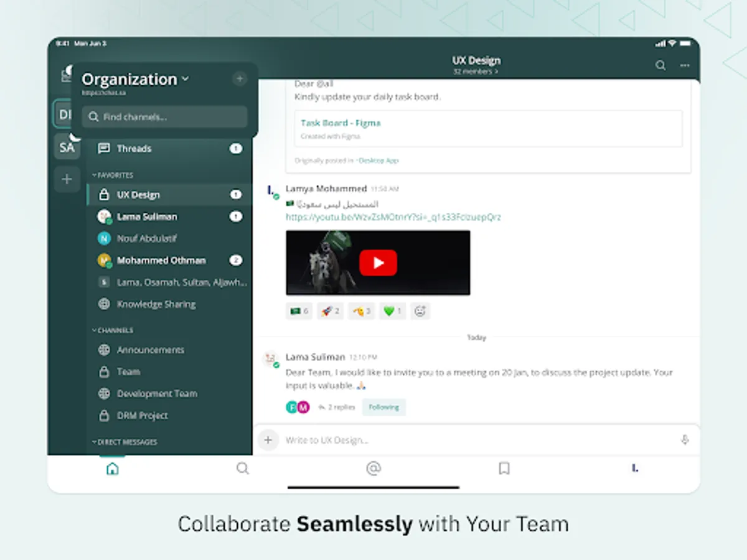The height and width of the screenshot is (560, 747).
Task: Toggle the rocket emoji reaction
Action: click(330, 310)
